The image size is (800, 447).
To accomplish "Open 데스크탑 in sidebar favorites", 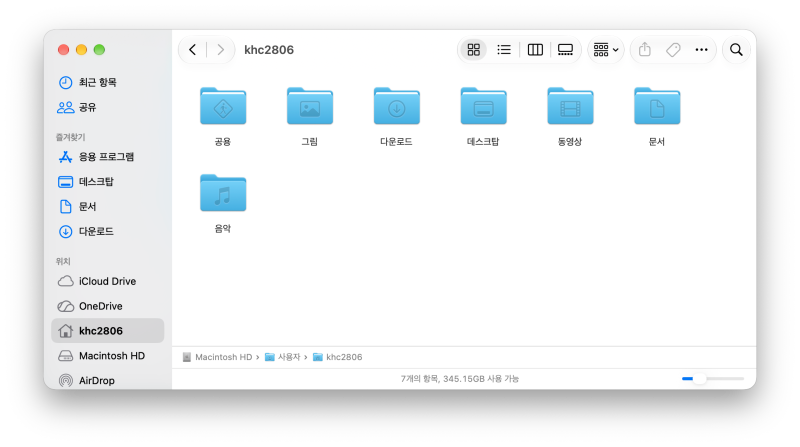I will tap(108, 182).
